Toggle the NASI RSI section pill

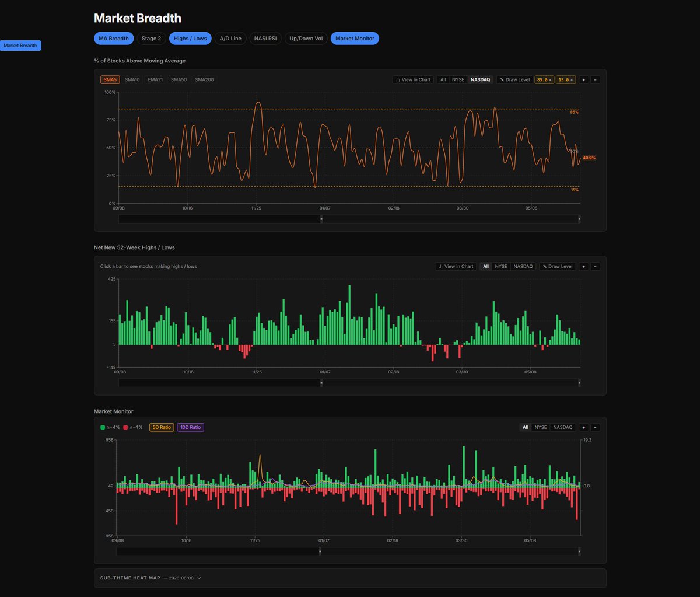coord(265,39)
